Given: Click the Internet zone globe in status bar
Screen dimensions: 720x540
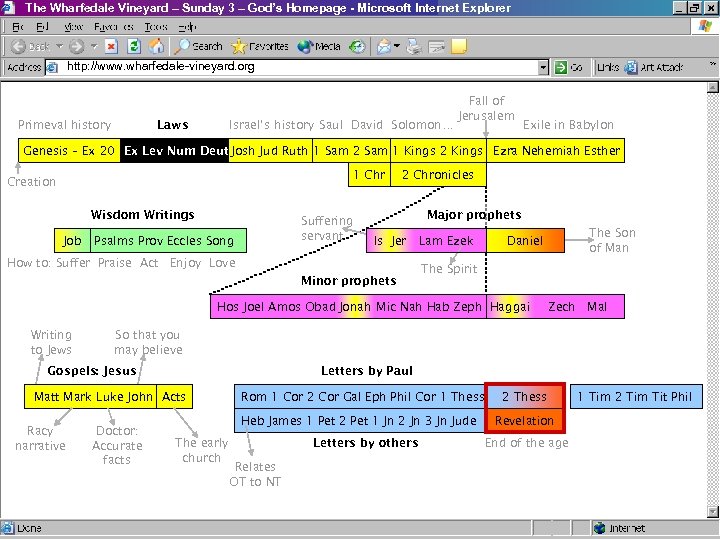Looking at the screenshot, I should pyautogui.click(x=600, y=528).
